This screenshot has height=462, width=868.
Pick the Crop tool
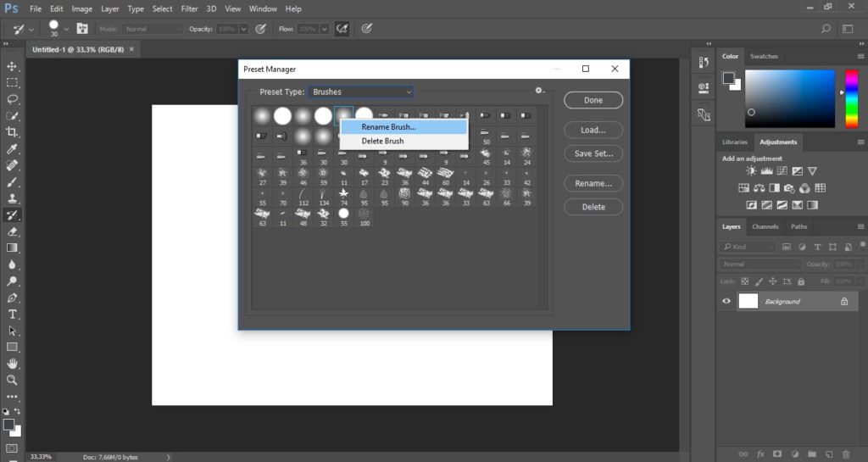(12, 132)
